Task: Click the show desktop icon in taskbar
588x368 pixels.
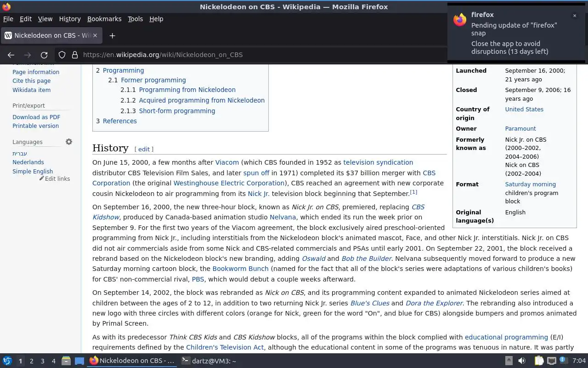Action: coord(79,361)
